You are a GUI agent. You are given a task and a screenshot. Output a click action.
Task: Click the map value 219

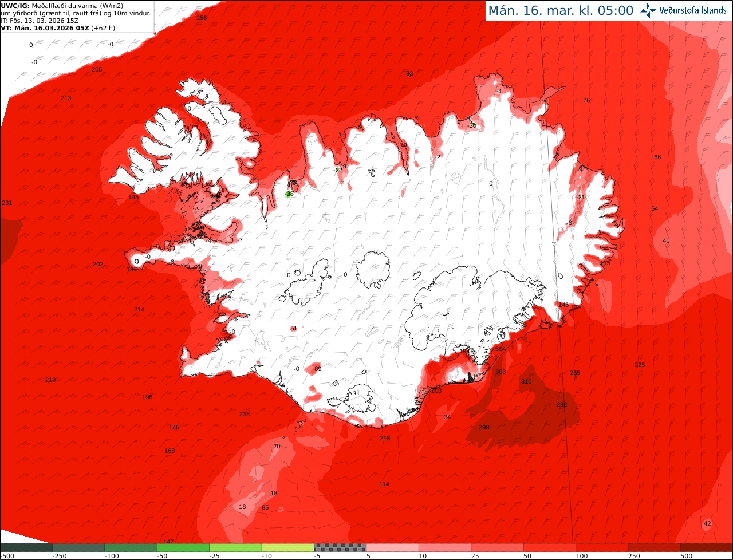click(50, 380)
